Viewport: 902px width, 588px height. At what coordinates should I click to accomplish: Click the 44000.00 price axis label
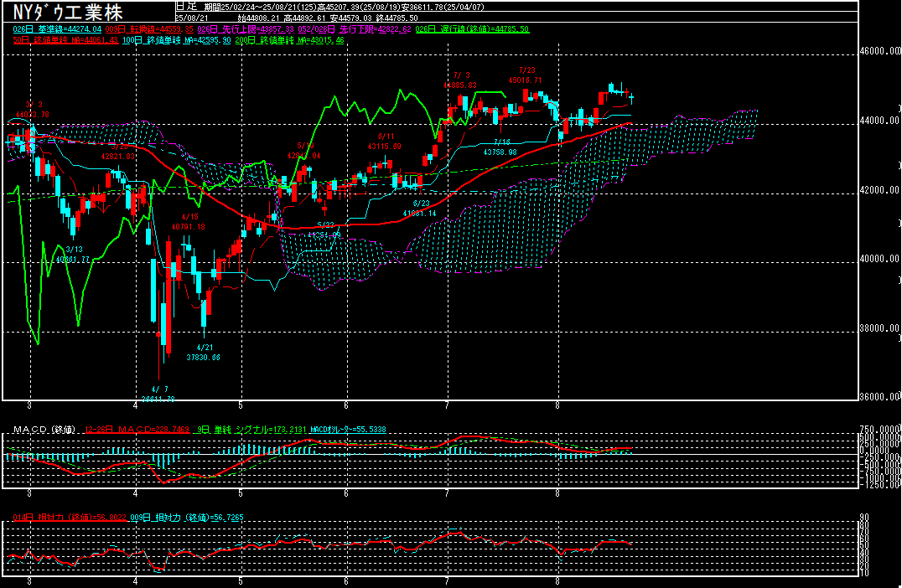tap(880, 121)
